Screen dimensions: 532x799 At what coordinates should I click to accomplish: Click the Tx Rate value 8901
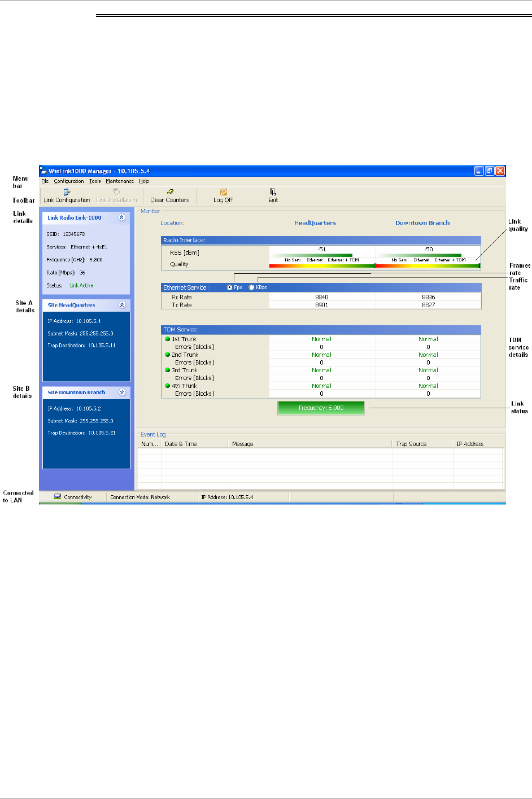tap(322, 305)
